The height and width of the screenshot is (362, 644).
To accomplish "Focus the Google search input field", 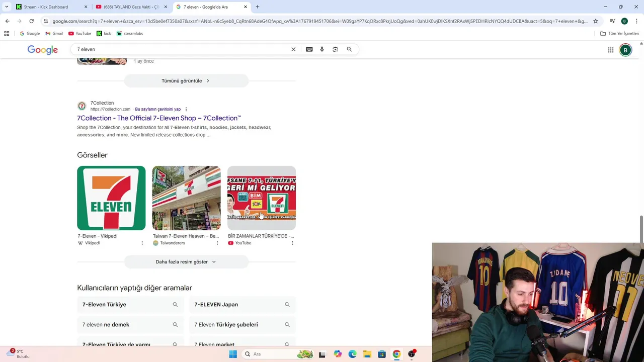I will coord(181,49).
